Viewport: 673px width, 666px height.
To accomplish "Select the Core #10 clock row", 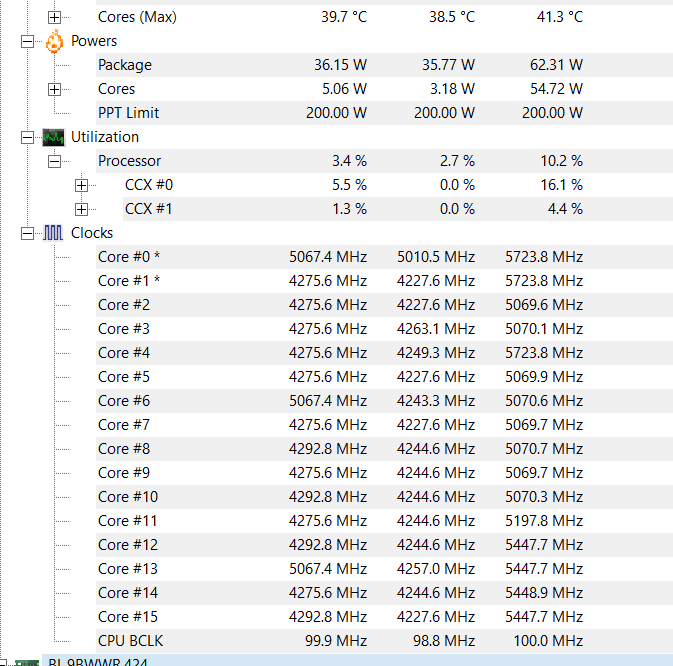I will tap(384, 498).
